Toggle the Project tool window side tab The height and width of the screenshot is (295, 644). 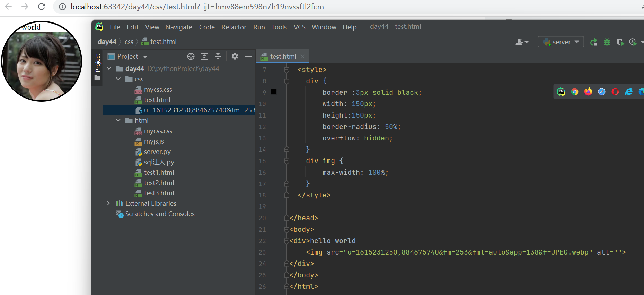pos(97,67)
